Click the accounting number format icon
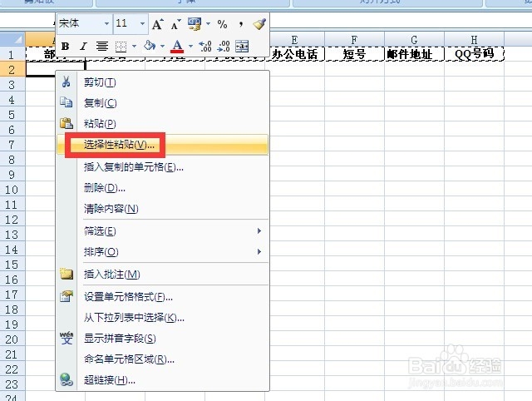The height and width of the screenshot is (401, 532). coord(195,24)
